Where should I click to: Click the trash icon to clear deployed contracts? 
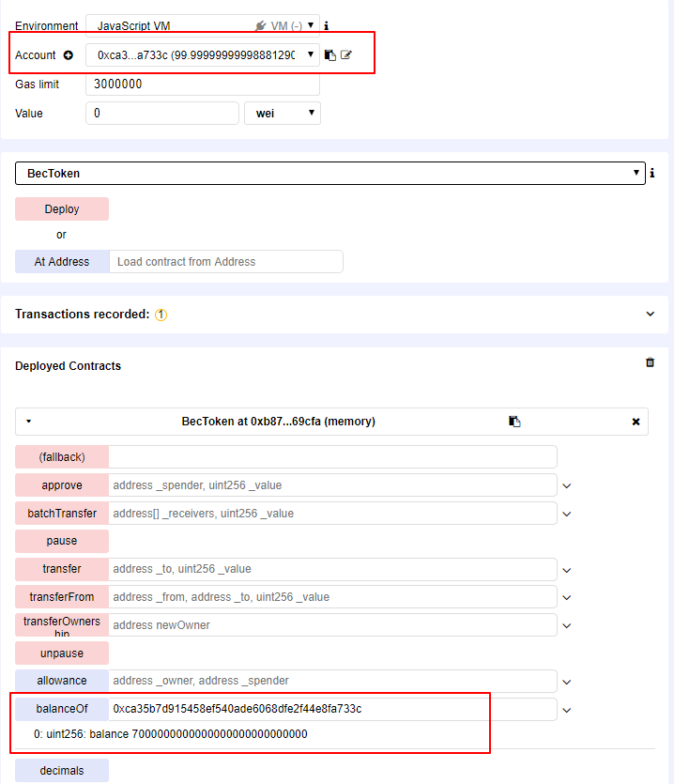[650, 362]
